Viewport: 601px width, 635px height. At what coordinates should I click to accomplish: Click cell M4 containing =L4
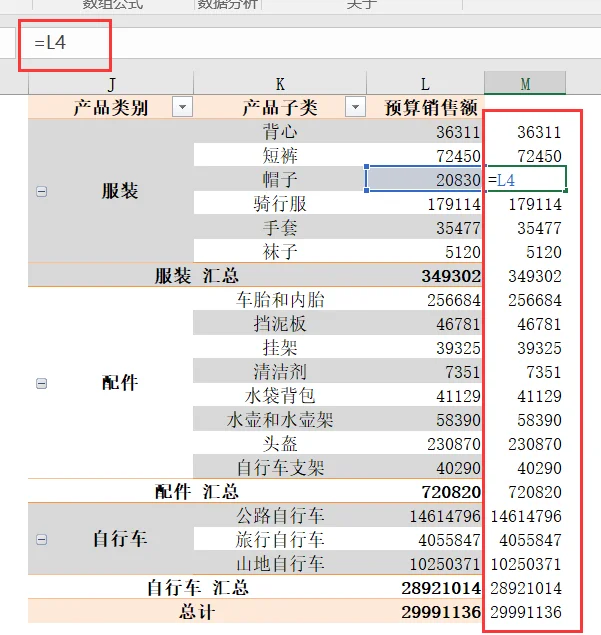(x=525, y=179)
